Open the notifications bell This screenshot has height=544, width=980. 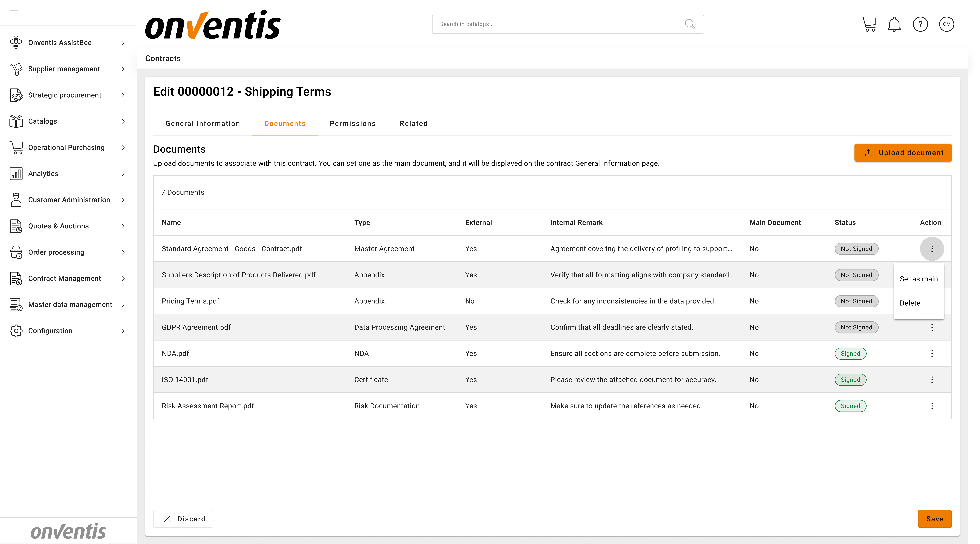tap(894, 24)
